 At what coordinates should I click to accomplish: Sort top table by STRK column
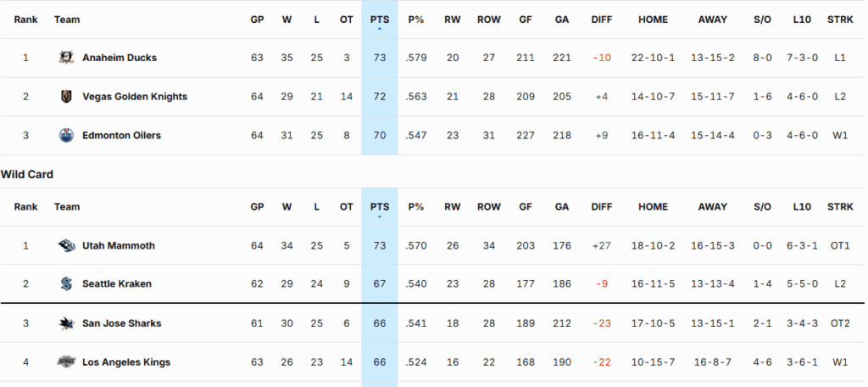(x=840, y=20)
